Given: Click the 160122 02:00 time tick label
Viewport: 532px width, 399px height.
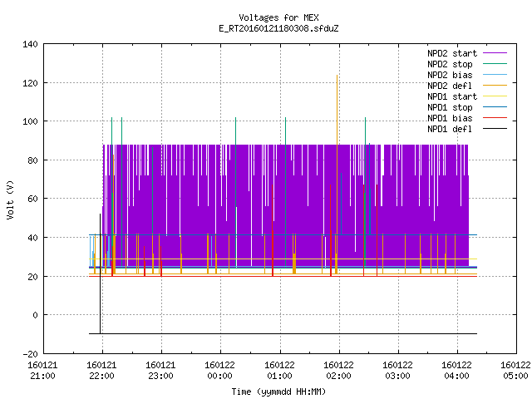Looking at the screenshot, I should (x=338, y=371).
